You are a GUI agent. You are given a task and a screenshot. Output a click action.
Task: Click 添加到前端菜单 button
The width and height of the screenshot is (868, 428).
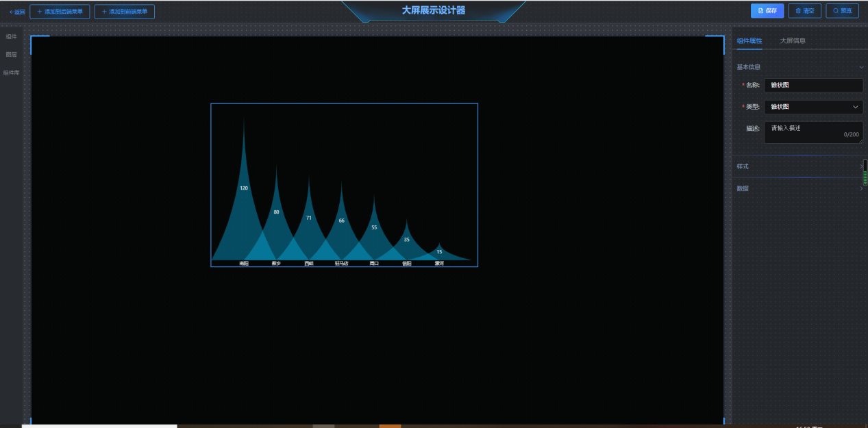click(124, 12)
